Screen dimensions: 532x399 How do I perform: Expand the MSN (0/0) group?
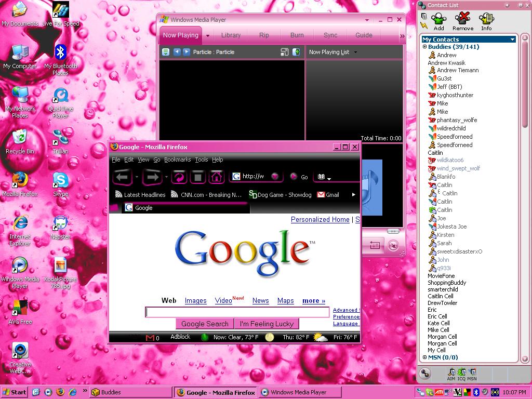click(x=424, y=357)
